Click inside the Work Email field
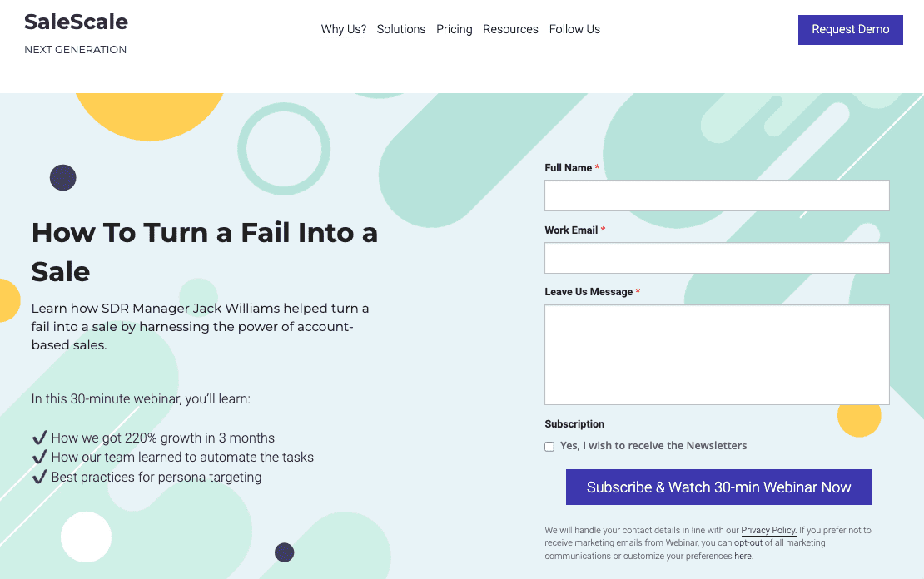Viewport: 924px width, 579px height. point(716,258)
